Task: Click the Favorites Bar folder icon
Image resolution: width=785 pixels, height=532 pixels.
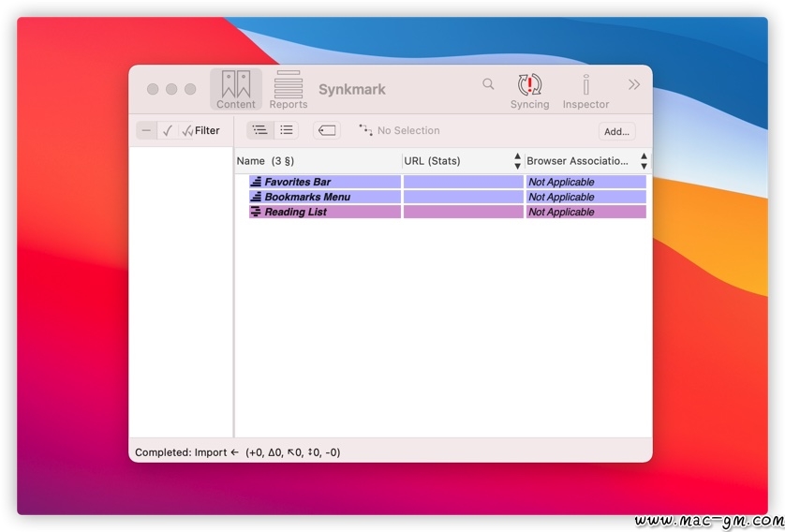Action: 256,182
